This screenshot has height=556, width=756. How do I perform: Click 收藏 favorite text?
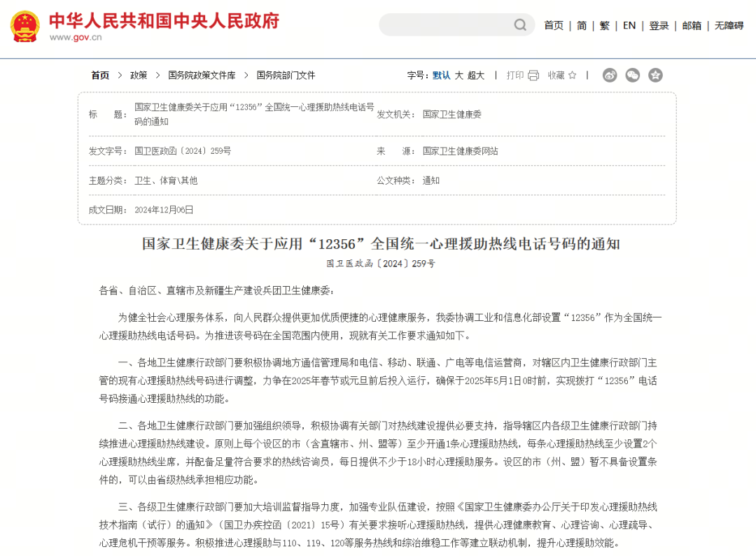[x=556, y=75]
